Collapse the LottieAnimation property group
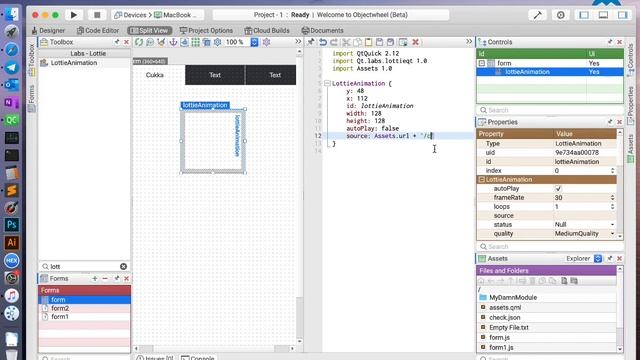This screenshot has height=360, width=640. click(x=481, y=180)
